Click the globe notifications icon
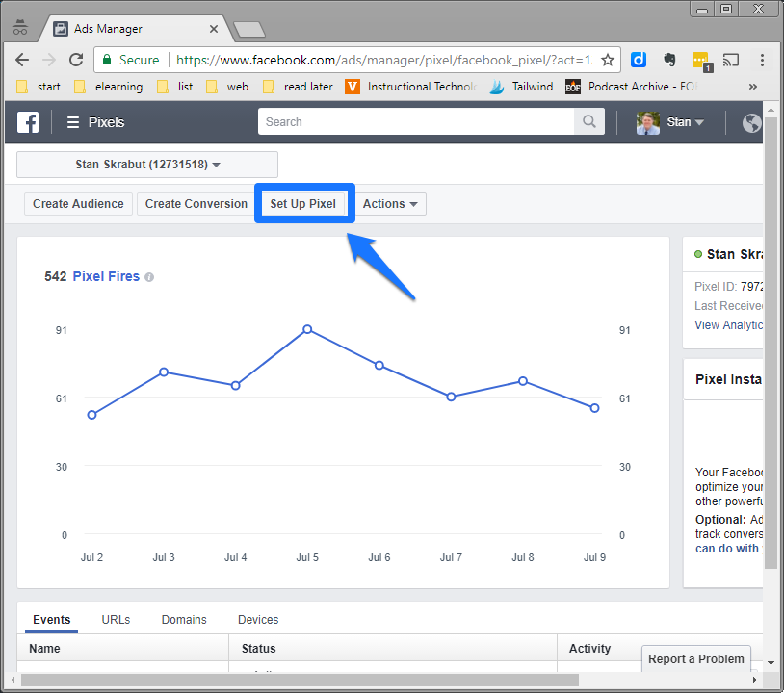The image size is (784, 693). tap(751, 122)
